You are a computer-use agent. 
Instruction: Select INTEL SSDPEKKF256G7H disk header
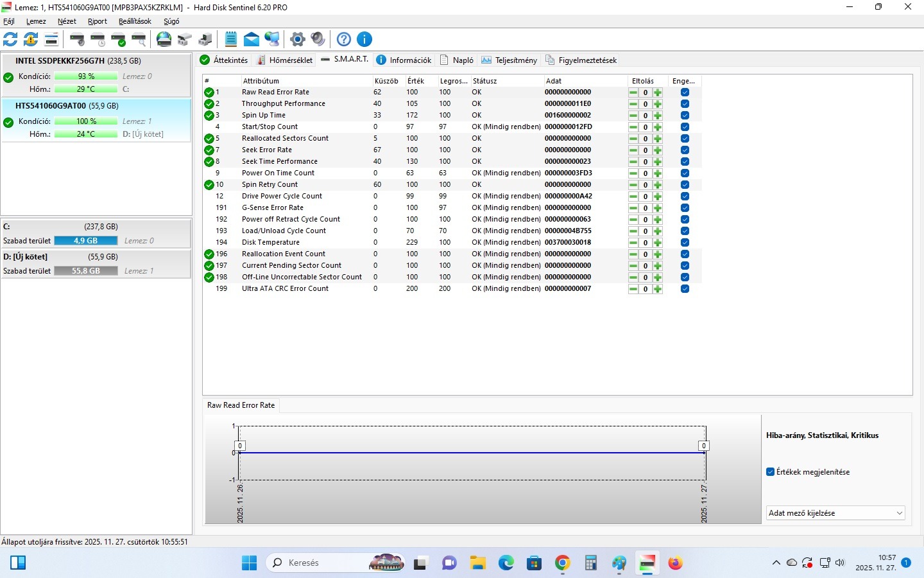(78, 61)
